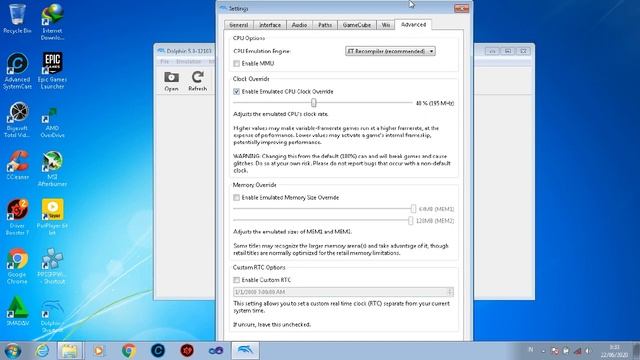Click Dolphin emulator taskbar button
Image resolution: width=640 pixels, height=360 pixels.
[x=245, y=351]
